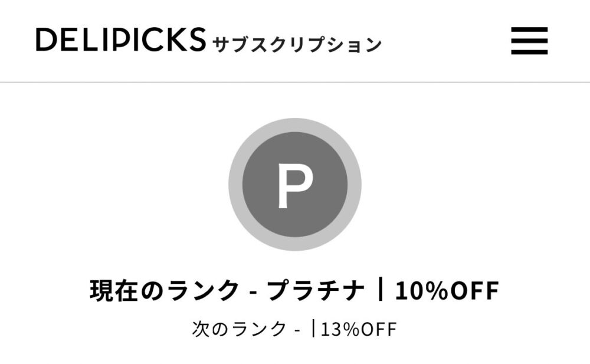Click the vertical bar before 13%OFF
The height and width of the screenshot is (364, 590).
[313, 329]
